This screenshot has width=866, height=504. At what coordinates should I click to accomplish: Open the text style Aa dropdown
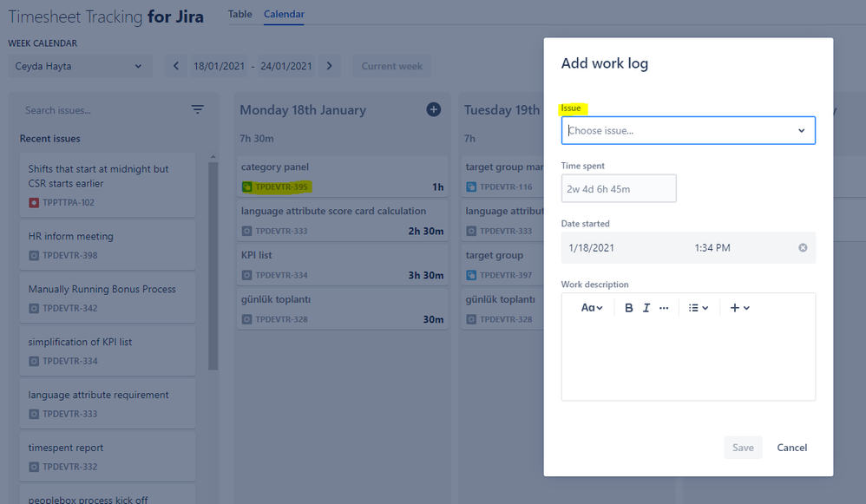pos(592,307)
